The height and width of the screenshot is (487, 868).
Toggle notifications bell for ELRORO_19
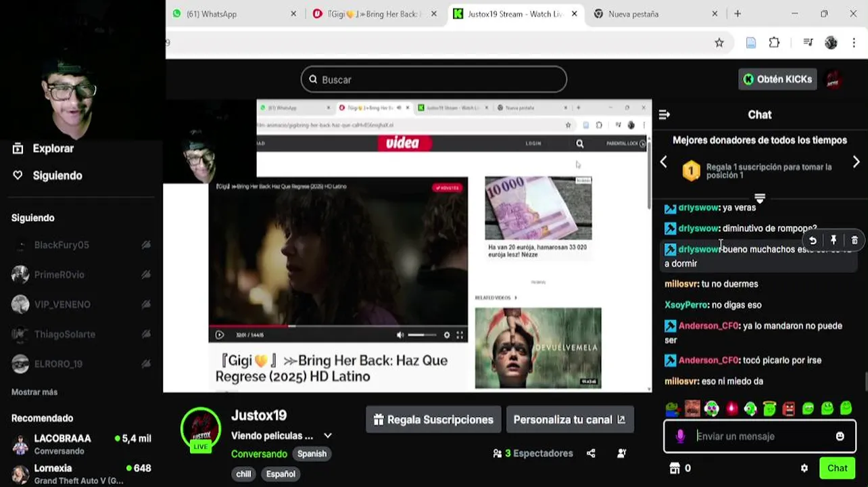(146, 364)
